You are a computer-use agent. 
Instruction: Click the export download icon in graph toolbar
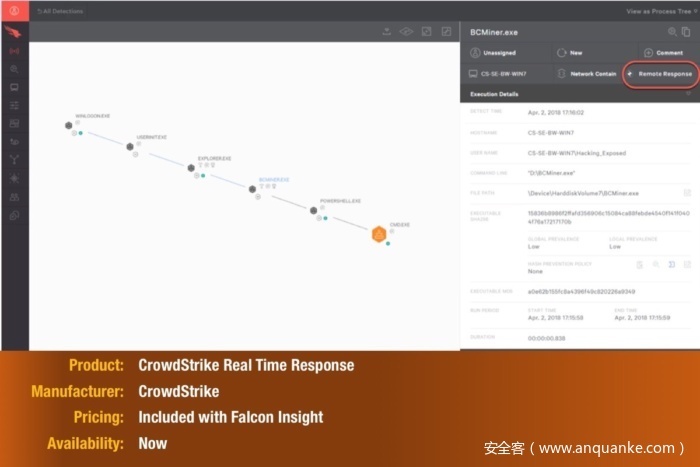pyautogui.click(x=387, y=31)
